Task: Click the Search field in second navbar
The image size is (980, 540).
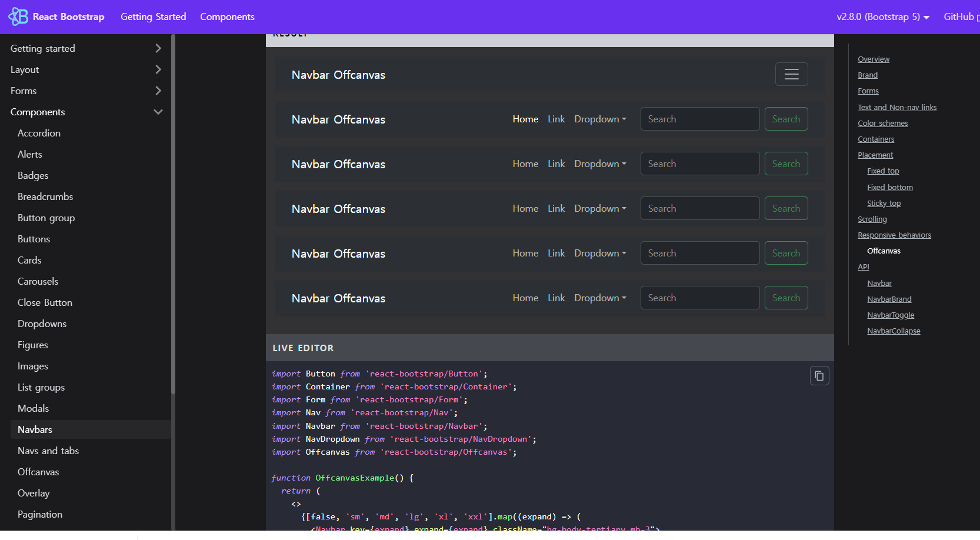Action: 700,119
